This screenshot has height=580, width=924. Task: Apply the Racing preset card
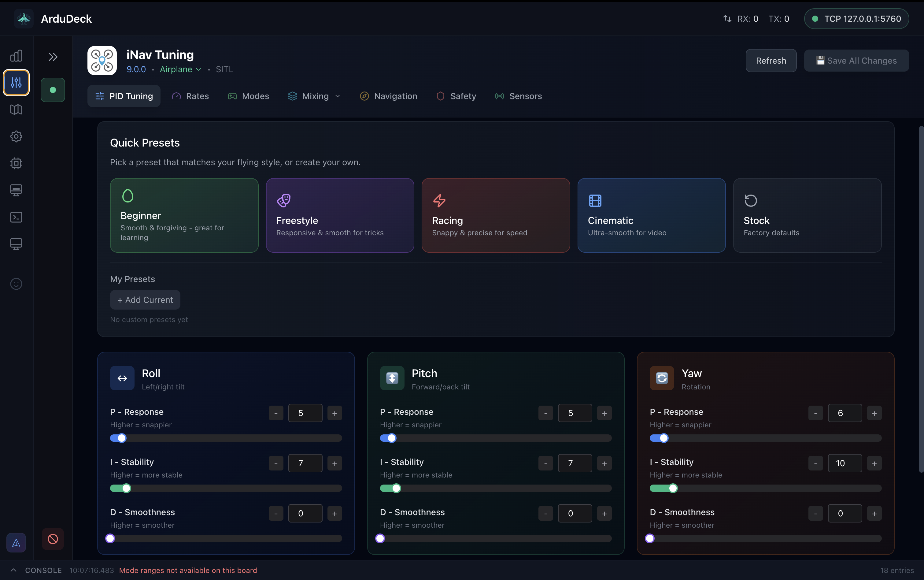pyautogui.click(x=496, y=215)
